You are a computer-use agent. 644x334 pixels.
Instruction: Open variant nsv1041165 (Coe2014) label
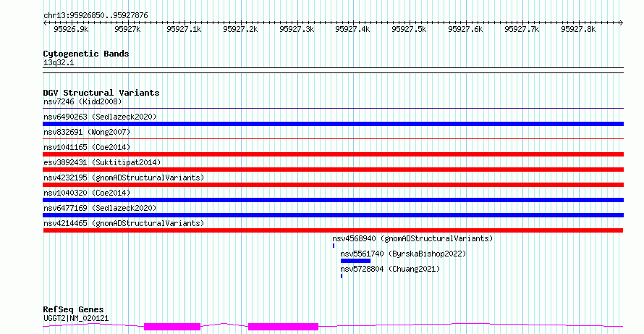[87, 147]
